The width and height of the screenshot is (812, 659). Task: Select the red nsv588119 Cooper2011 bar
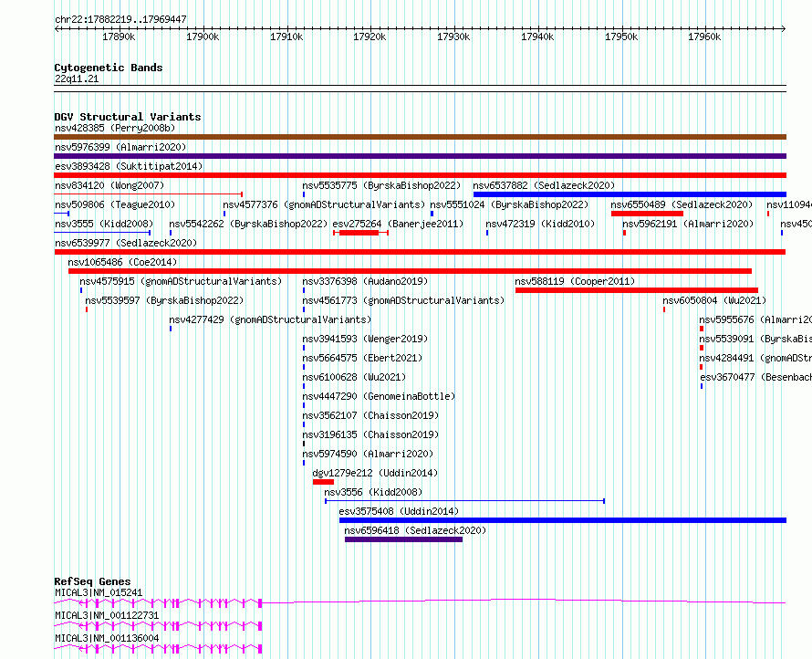637,290
